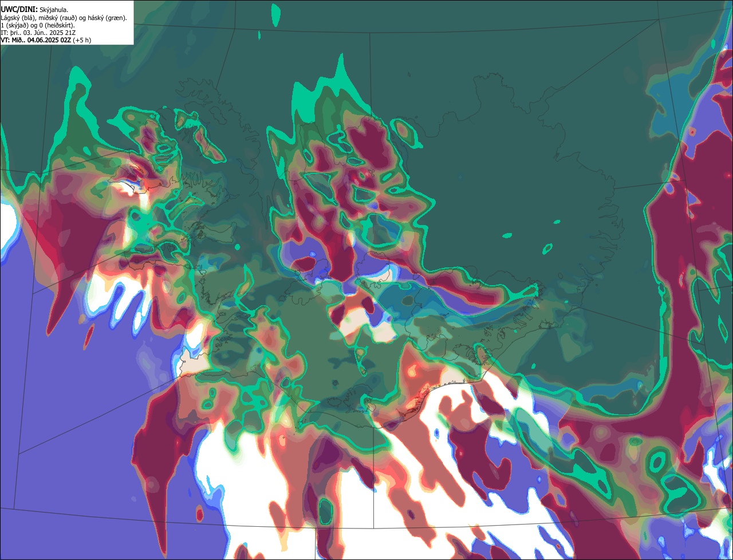Click the 'VT: Mið.. 04.06.2025 02Z (+5 h)' line

[46, 40]
